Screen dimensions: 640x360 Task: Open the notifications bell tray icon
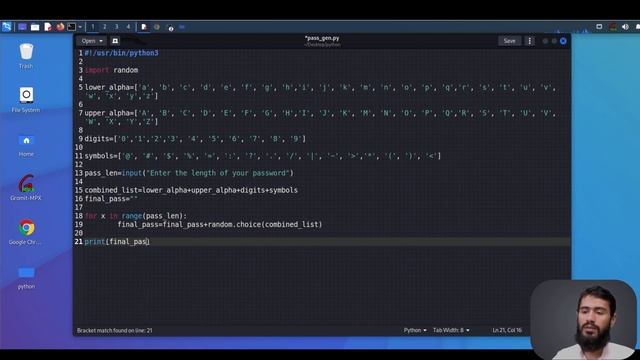tap(637, 27)
